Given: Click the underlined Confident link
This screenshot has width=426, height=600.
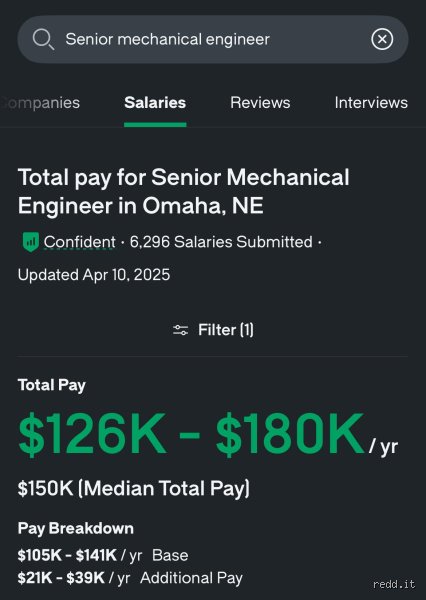Looking at the screenshot, I should tap(79, 242).
